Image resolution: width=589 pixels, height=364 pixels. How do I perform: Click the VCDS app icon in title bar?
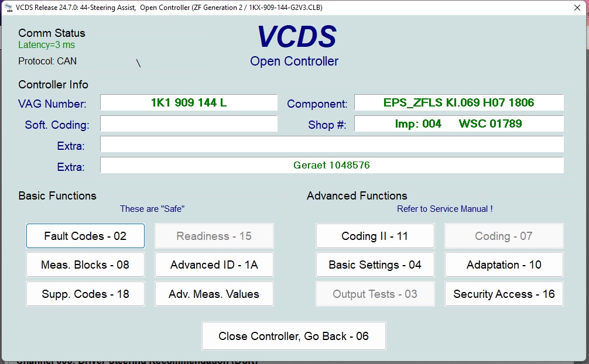[x=8, y=8]
